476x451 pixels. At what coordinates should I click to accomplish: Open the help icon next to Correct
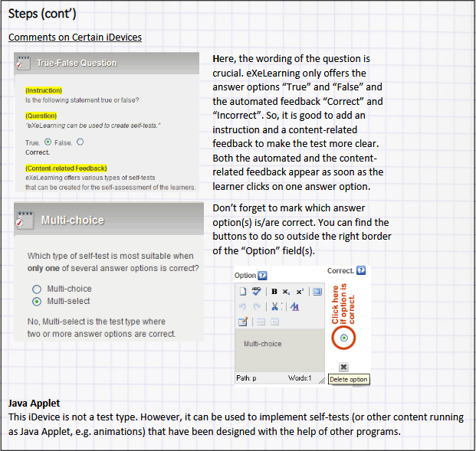361,270
